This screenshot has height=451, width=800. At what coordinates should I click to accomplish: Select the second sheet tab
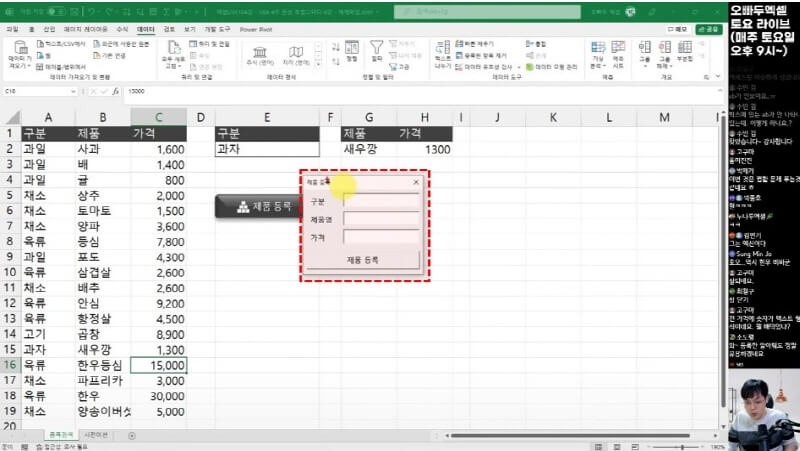tap(95, 435)
